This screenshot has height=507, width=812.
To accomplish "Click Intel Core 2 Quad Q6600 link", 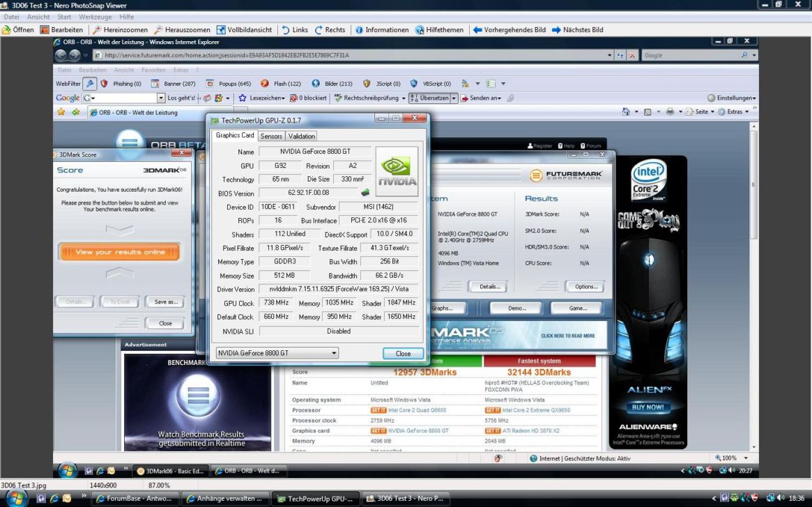I will [x=417, y=410].
